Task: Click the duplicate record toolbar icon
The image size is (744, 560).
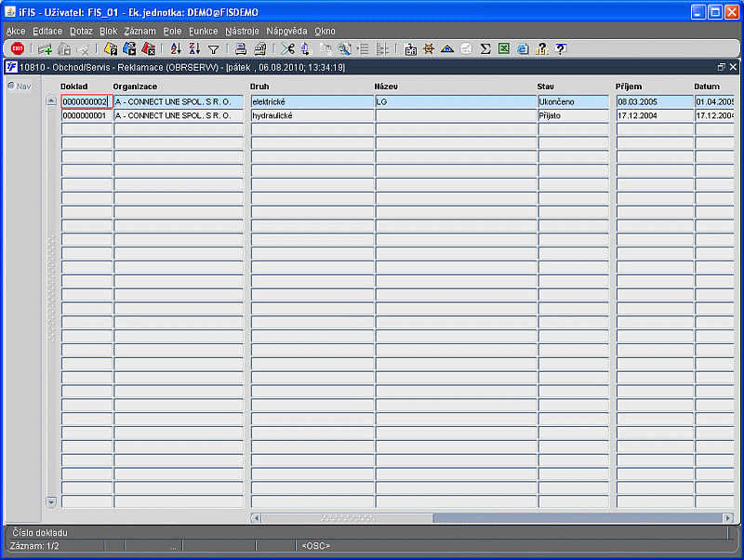Action: [64, 48]
